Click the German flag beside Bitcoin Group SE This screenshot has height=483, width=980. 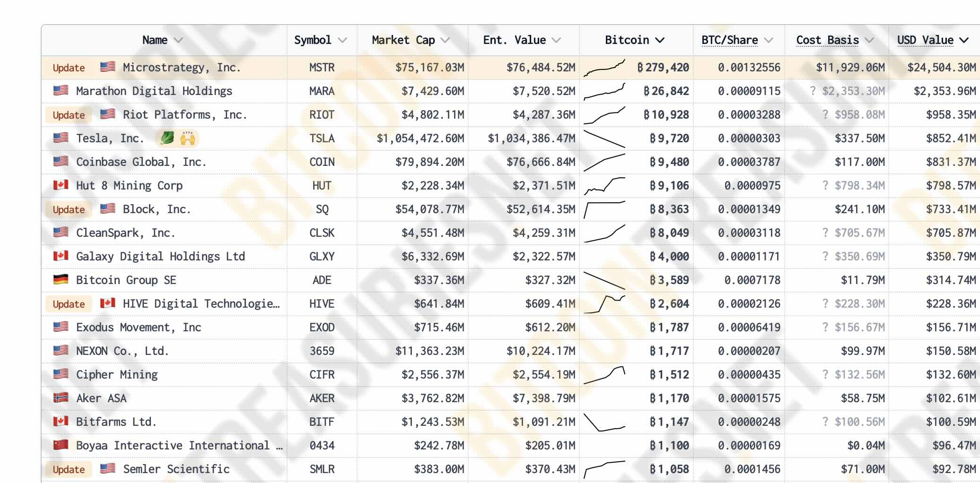(61, 279)
